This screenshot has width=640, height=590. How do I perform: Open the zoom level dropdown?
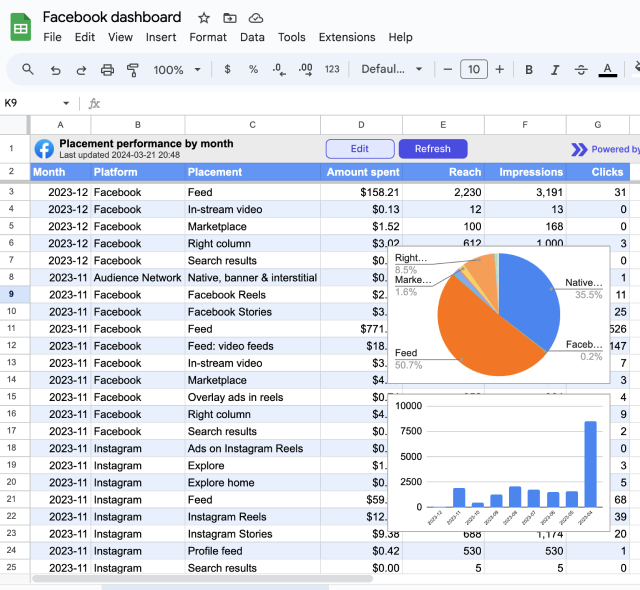coord(177,70)
